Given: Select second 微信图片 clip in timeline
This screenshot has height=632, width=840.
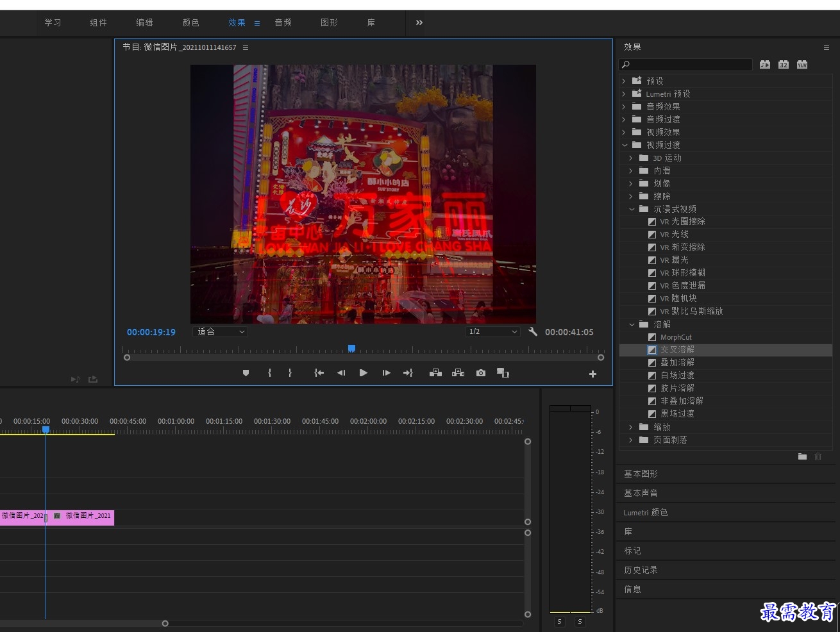Looking at the screenshot, I should click(81, 517).
